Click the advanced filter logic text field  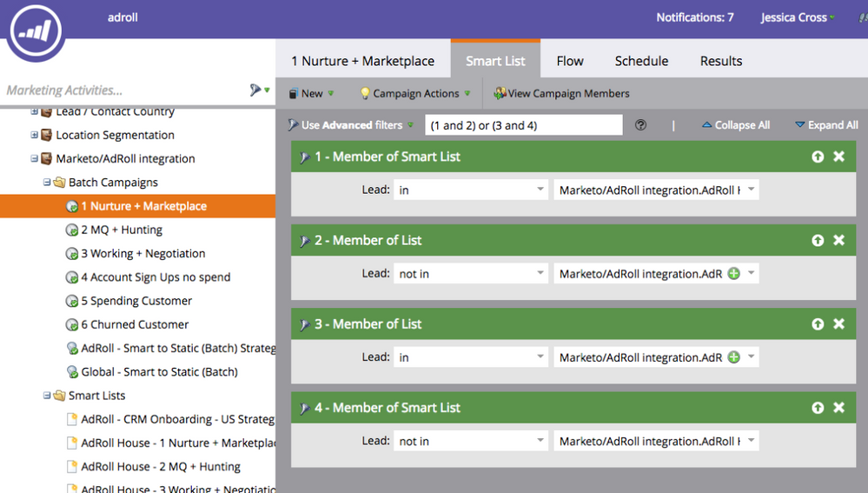tap(523, 125)
